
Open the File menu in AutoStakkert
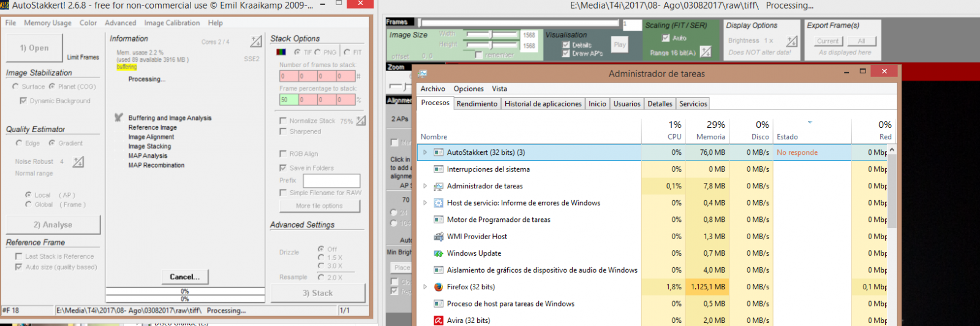click(11, 23)
